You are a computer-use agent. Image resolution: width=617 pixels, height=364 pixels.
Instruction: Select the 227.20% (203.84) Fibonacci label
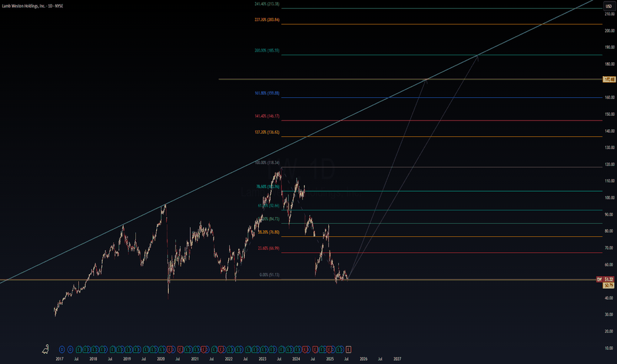pos(267,20)
